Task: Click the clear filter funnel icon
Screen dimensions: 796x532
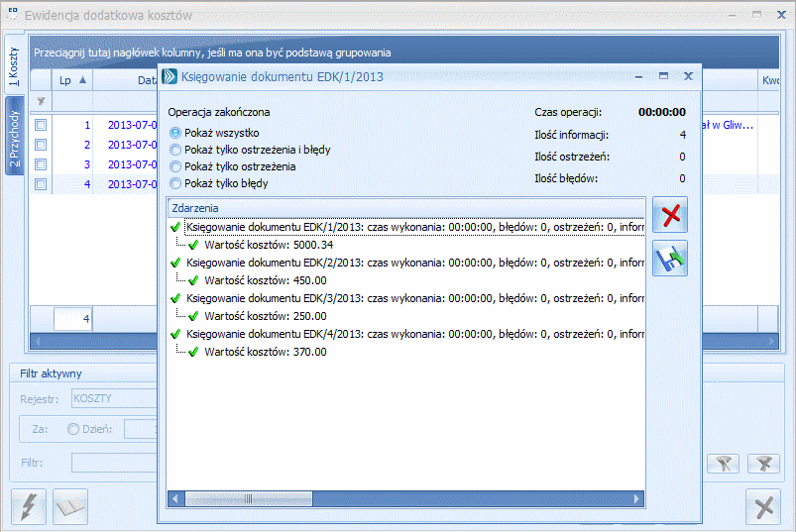Action: tap(763, 463)
